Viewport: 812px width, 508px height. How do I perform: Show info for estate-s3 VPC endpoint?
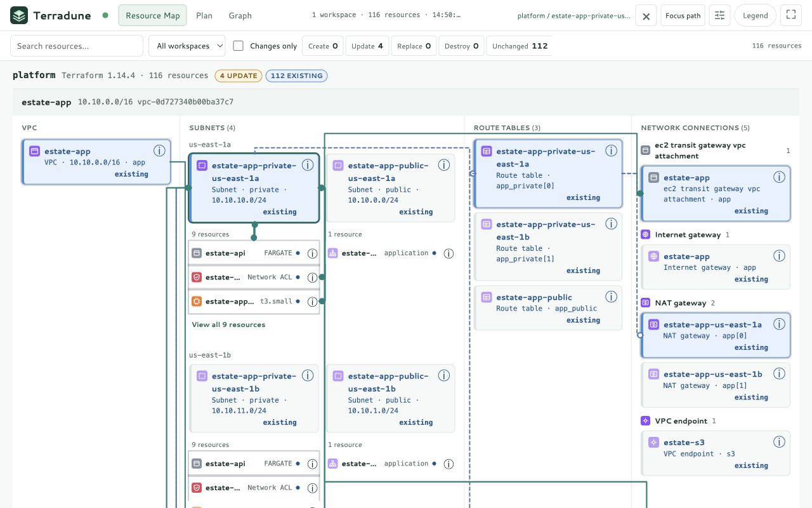[x=779, y=442]
